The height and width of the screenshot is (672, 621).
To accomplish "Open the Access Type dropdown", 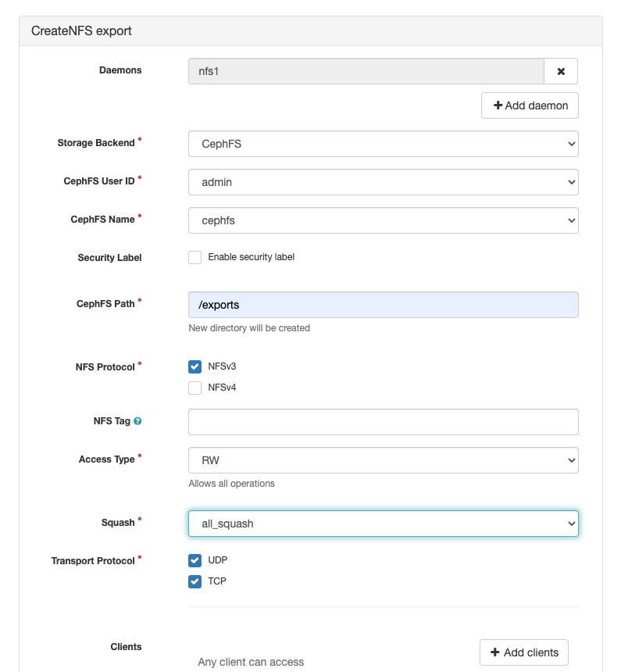I will coord(383,460).
